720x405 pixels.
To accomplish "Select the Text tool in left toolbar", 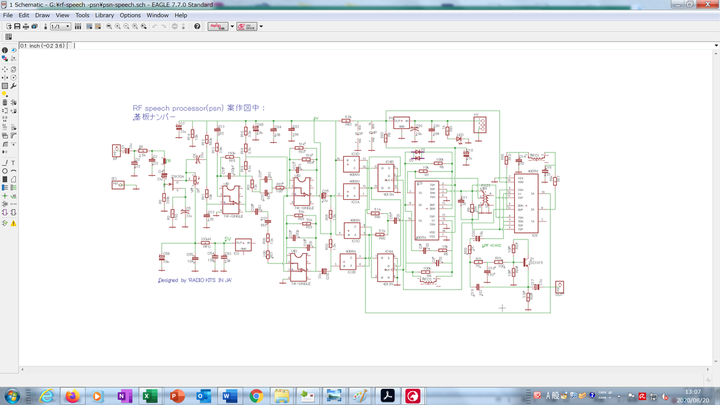I will [14, 160].
